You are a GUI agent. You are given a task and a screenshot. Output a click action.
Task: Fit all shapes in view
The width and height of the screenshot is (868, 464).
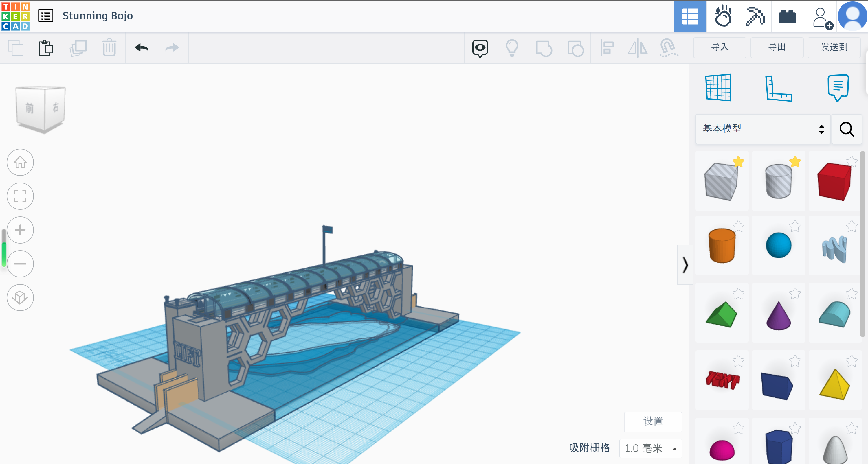click(x=20, y=196)
